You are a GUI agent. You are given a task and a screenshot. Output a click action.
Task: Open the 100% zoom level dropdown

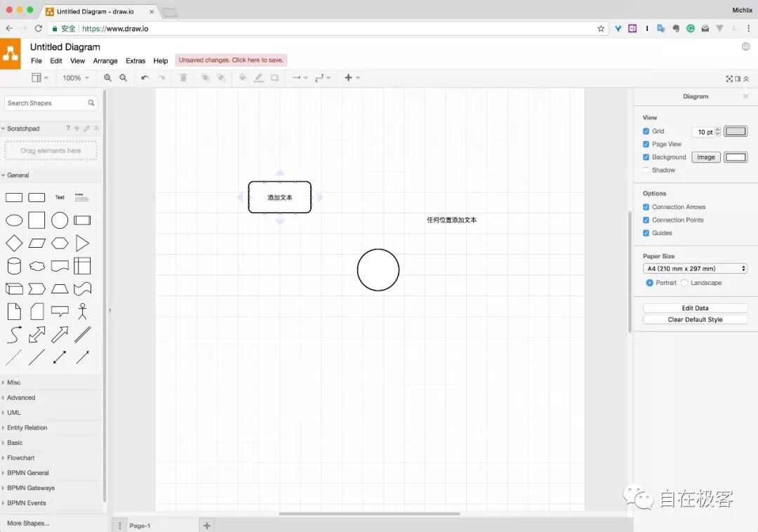point(75,78)
